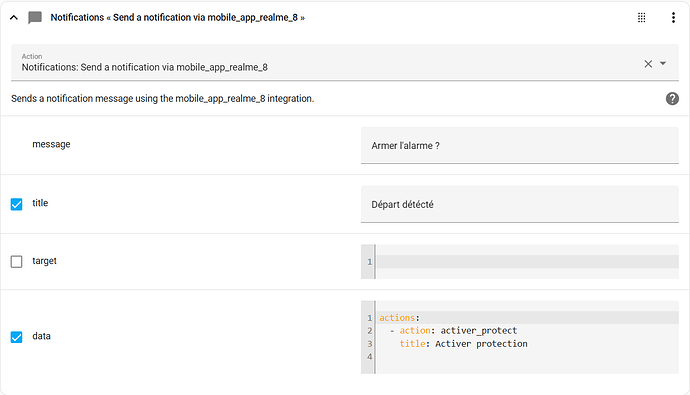Collapse the Notifications action card chevron
This screenshot has height=395, width=690.
(14, 18)
